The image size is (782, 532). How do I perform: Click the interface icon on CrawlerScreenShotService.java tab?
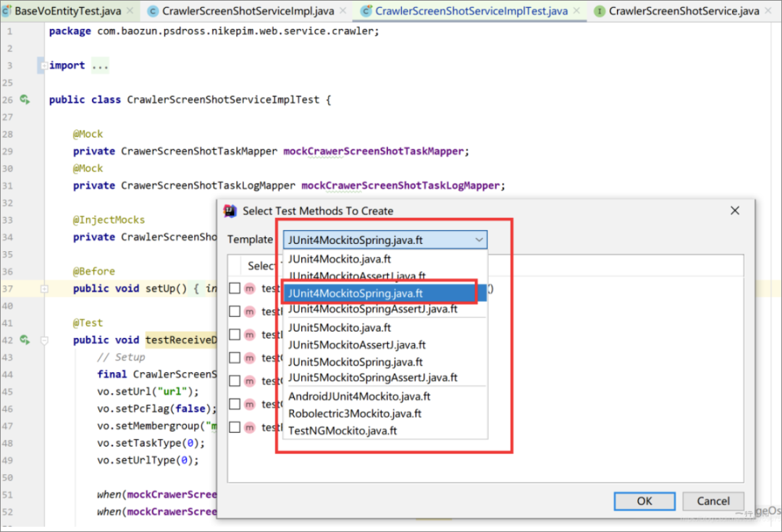(600, 11)
